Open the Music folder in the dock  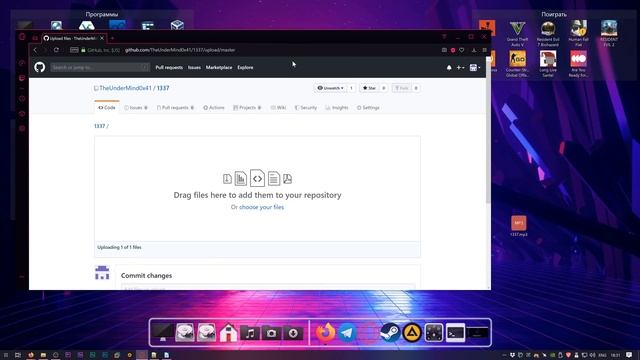[250, 333]
